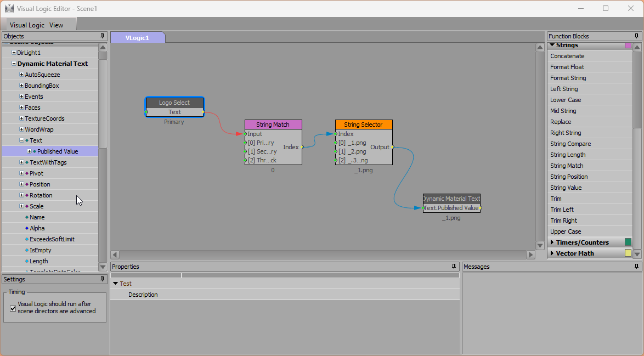644x356 pixels.
Task: Pin the Messages panel
Action: pos(636,267)
